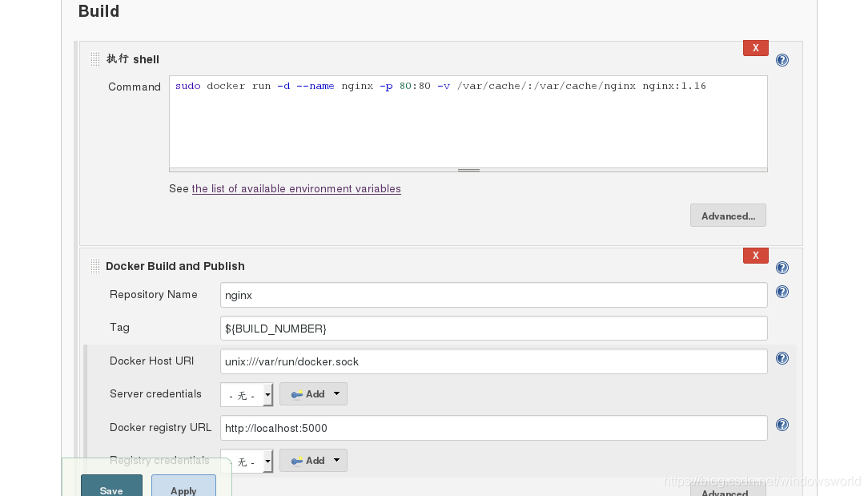Delete the Docker Build and Publish step

[756, 256]
